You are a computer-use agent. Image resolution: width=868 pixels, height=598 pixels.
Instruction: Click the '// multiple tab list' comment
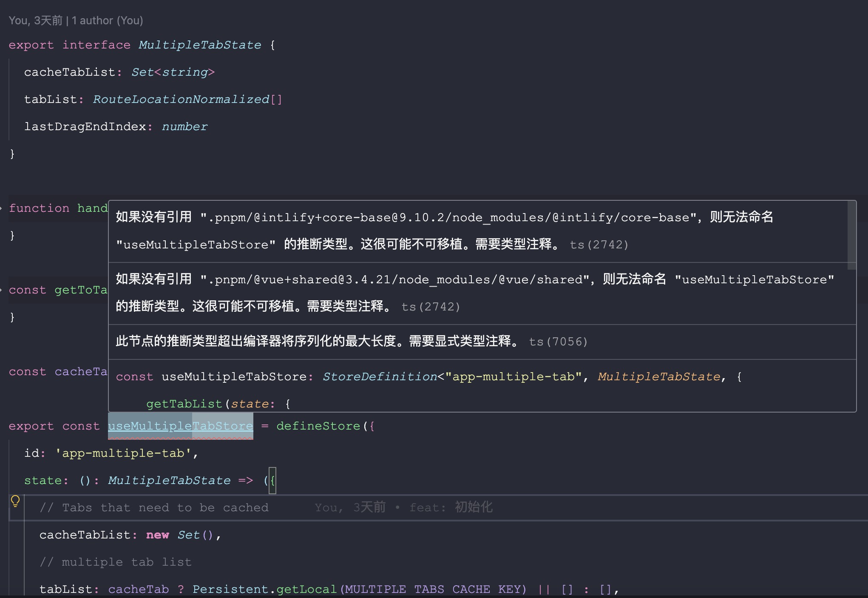[x=116, y=562]
